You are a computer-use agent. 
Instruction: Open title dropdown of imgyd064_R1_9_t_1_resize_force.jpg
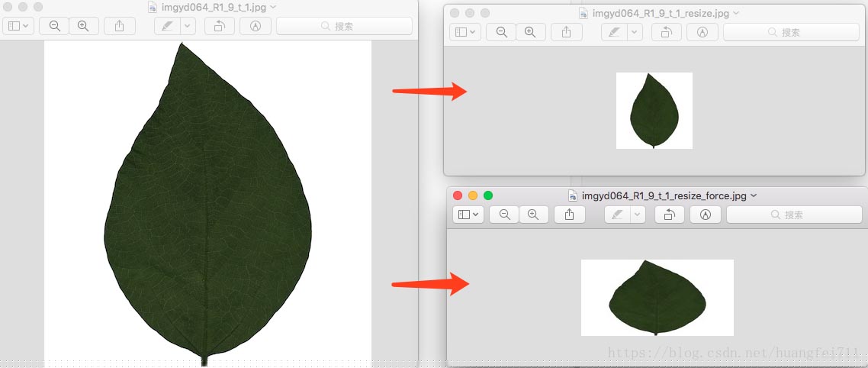754,195
